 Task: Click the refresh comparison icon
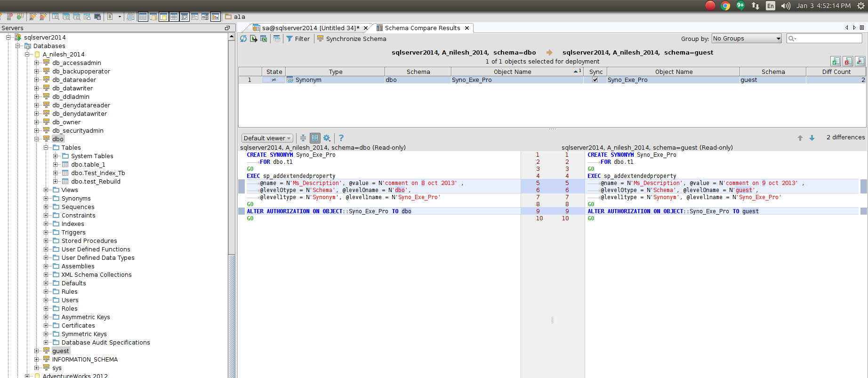pyautogui.click(x=243, y=39)
